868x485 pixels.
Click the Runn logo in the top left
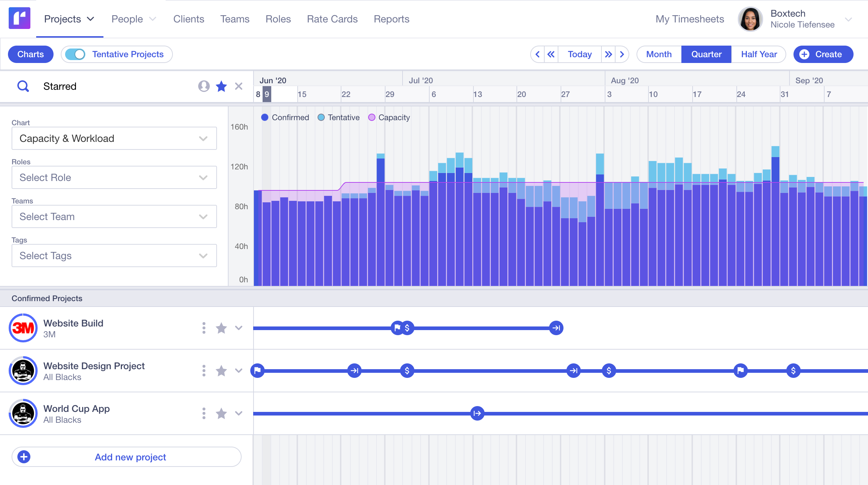[19, 18]
